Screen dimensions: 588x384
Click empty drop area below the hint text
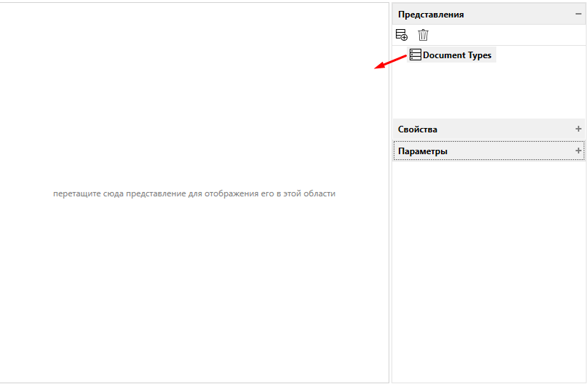(x=194, y=291)
